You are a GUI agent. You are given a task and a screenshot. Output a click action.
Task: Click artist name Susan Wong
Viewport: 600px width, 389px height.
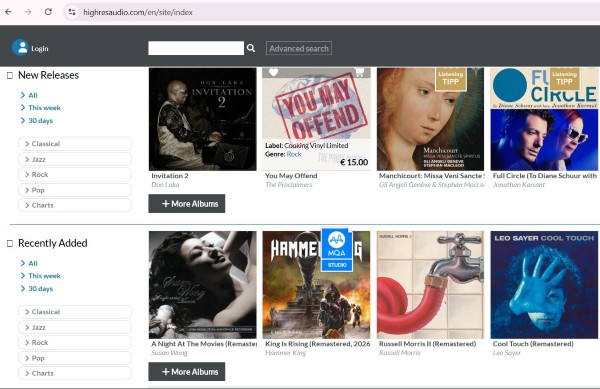tap(169, 353)
